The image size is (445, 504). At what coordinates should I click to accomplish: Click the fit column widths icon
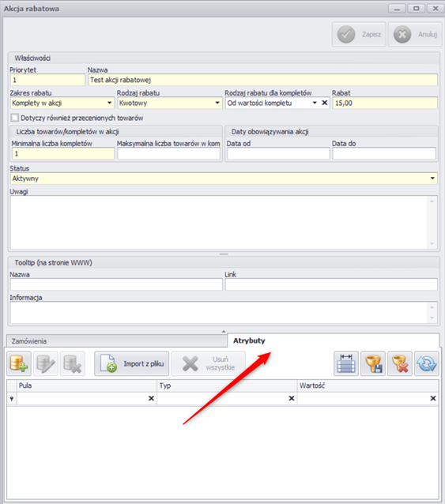click(346, 363)
